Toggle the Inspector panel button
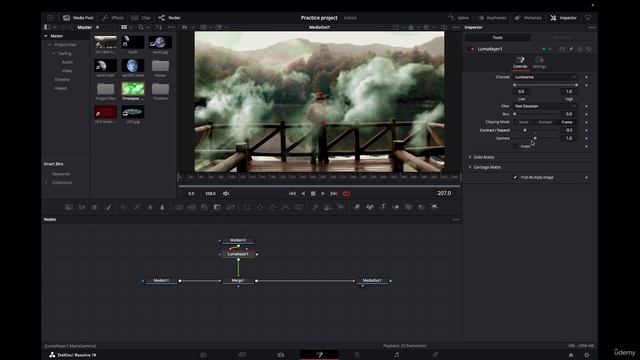Screen dimensions: 640x360 click(564, 18)
